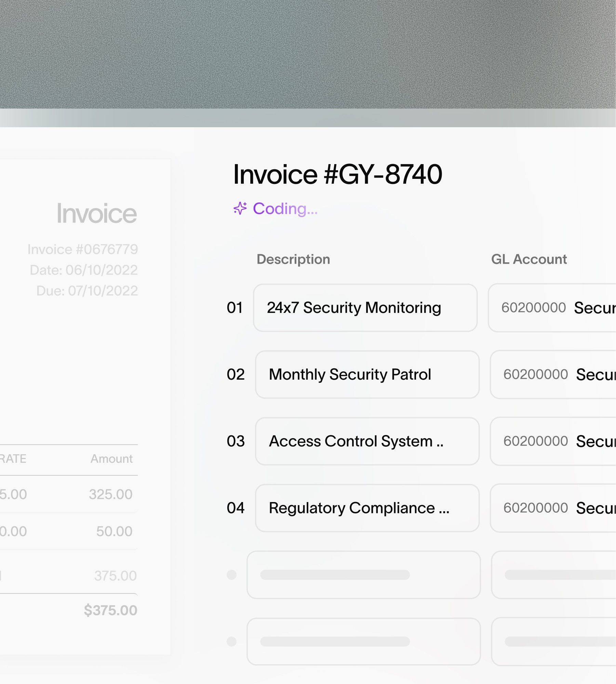Screen dimensions: 616x684
Task: Click line number 04
Action: 236,508
